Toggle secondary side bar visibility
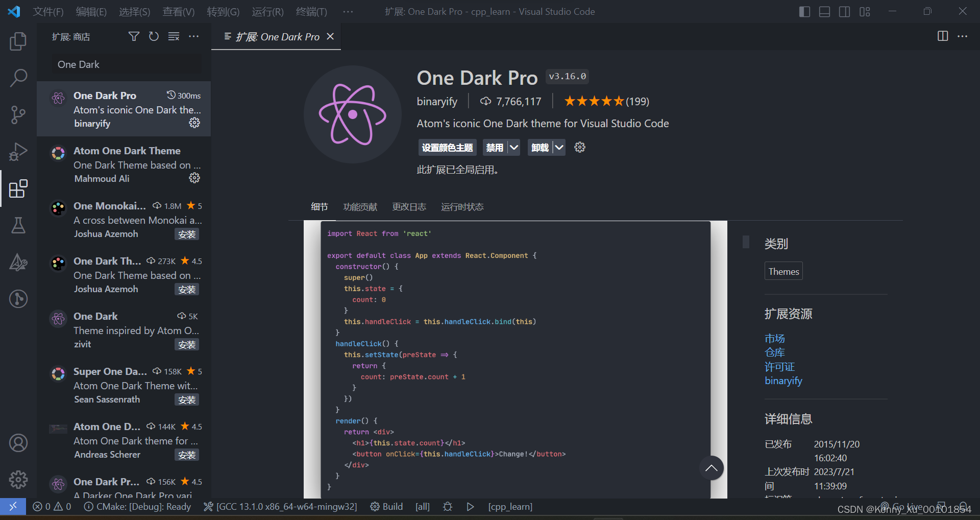Image resolution: width=980 pixels, height=520 pixels. (x=845, y=11)
